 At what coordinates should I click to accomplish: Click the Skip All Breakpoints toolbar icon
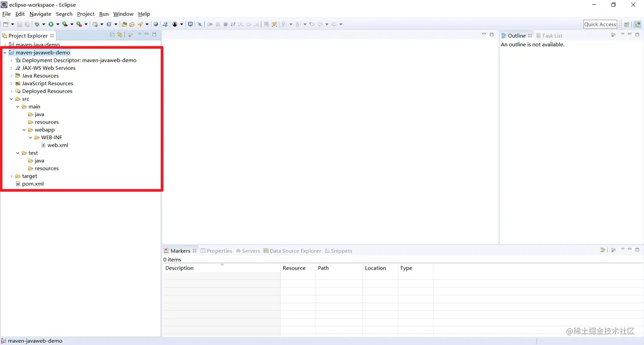200,24
